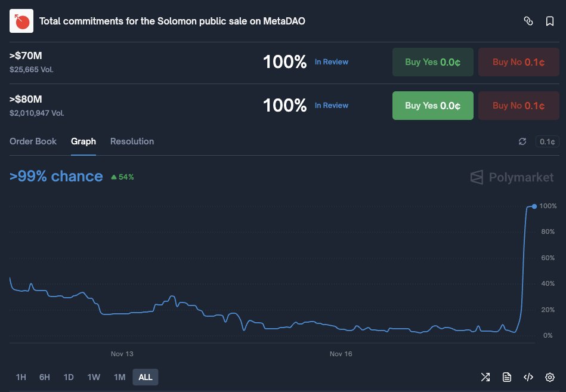Click the $25,665 Vol. text
The height and width of the screenshot is (392, 566).
32,70
